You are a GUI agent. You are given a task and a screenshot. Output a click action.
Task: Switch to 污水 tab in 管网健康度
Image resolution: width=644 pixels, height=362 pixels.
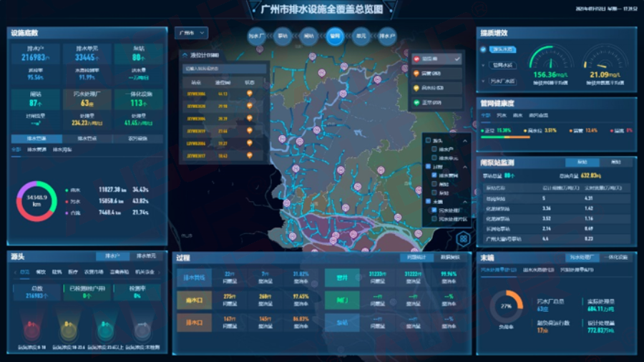(x=502, y=115)
